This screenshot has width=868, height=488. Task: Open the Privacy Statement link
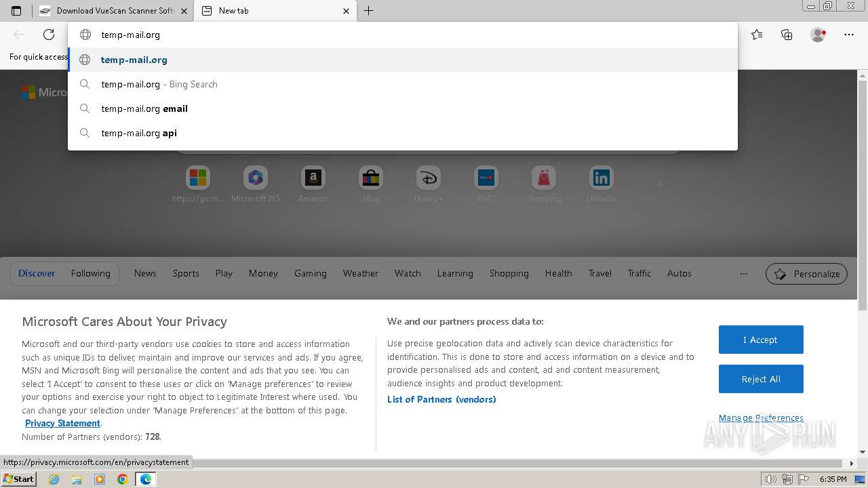pos(62,423)
